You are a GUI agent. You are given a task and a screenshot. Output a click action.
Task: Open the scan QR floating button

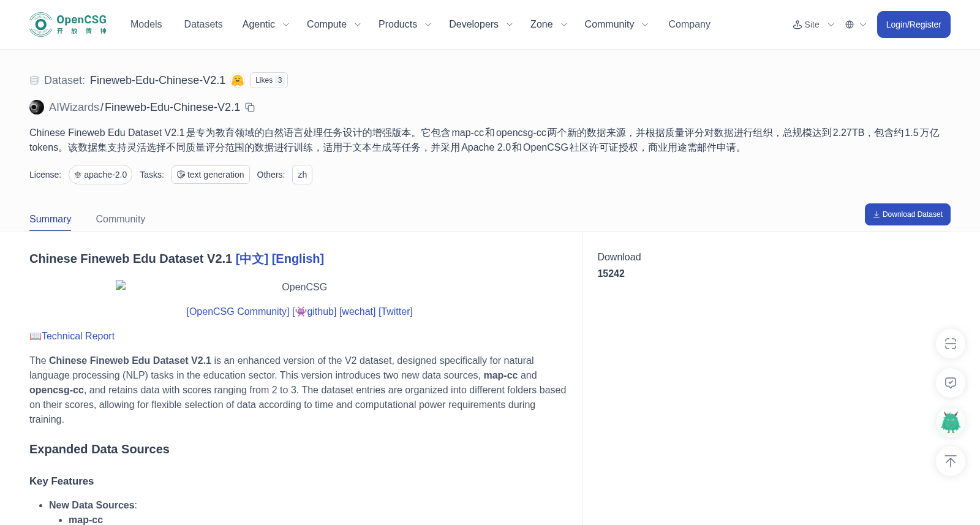point(951,344)
